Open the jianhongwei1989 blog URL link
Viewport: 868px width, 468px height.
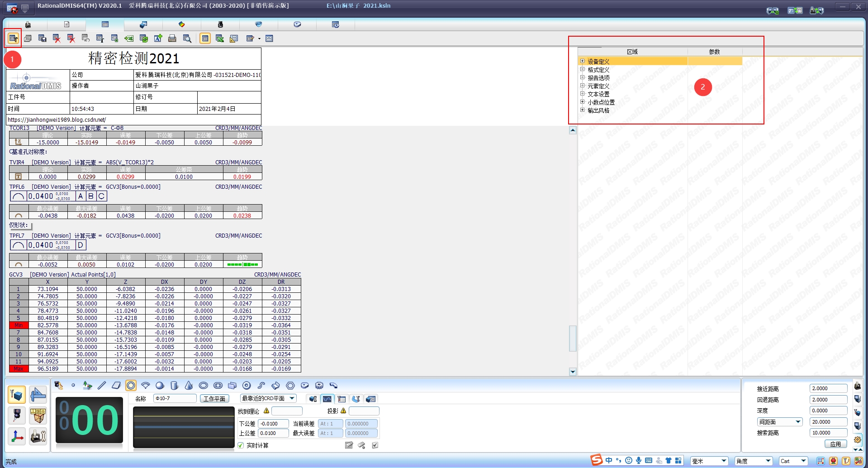[57, 120]
